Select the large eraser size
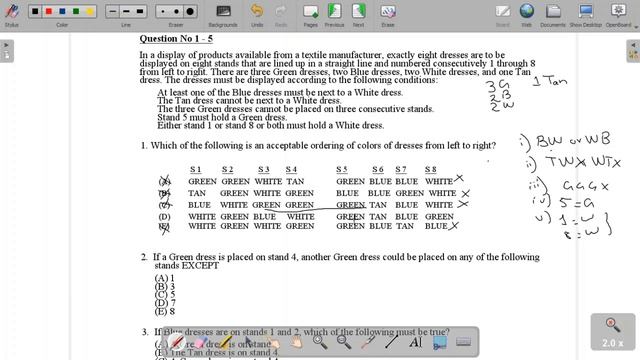Screen dimensions: 640x360 (190, 11)
